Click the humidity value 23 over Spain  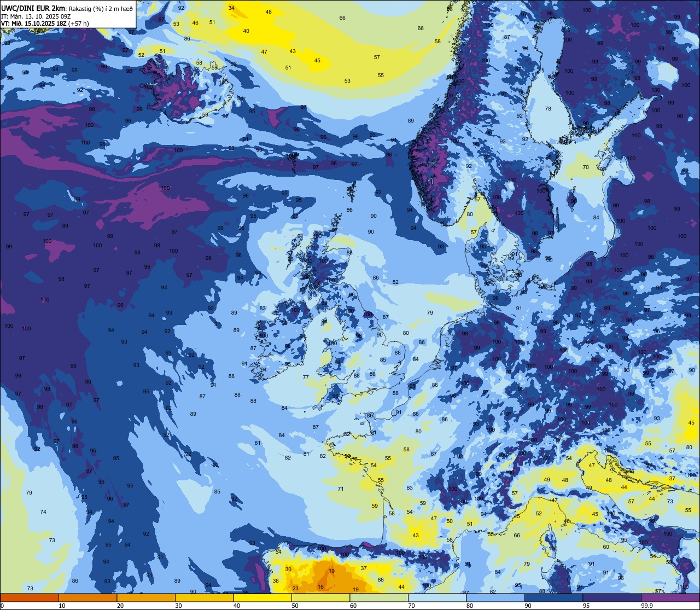tap(295, 589)
